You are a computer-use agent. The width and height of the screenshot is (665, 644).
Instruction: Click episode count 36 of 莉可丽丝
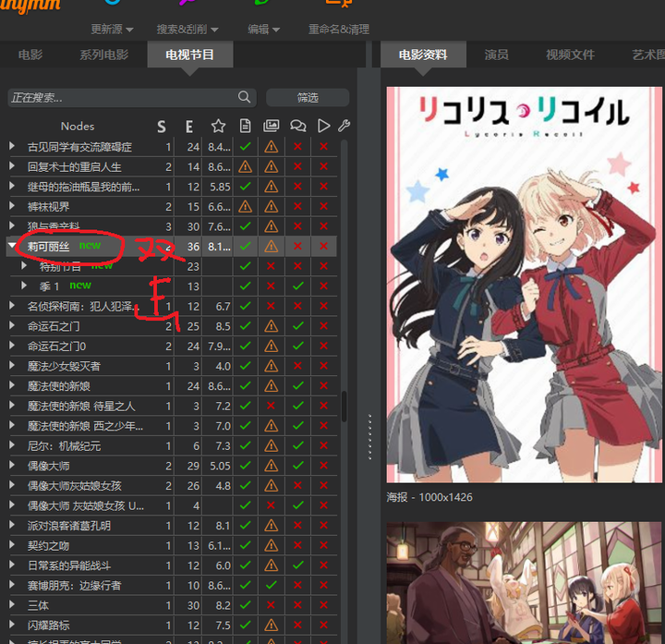193,247
